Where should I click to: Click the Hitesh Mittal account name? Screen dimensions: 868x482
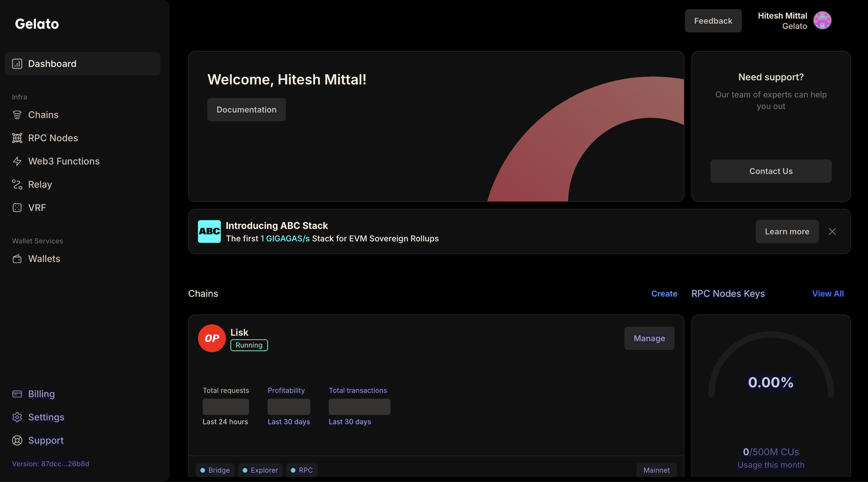click(782, 16)
